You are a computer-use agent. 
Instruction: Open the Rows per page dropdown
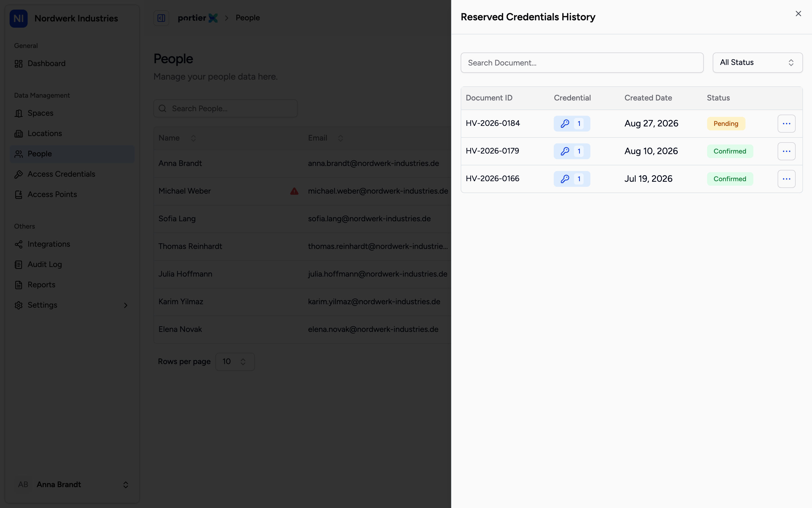point(235,362)
